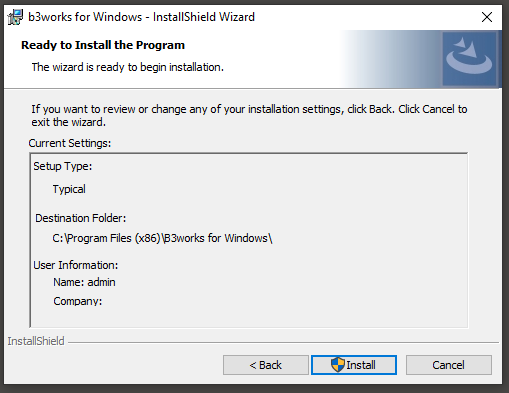509x393 pixels.
Task: Select the Typical setup type text
Action: pyautogui.click(x=69, y=189)
